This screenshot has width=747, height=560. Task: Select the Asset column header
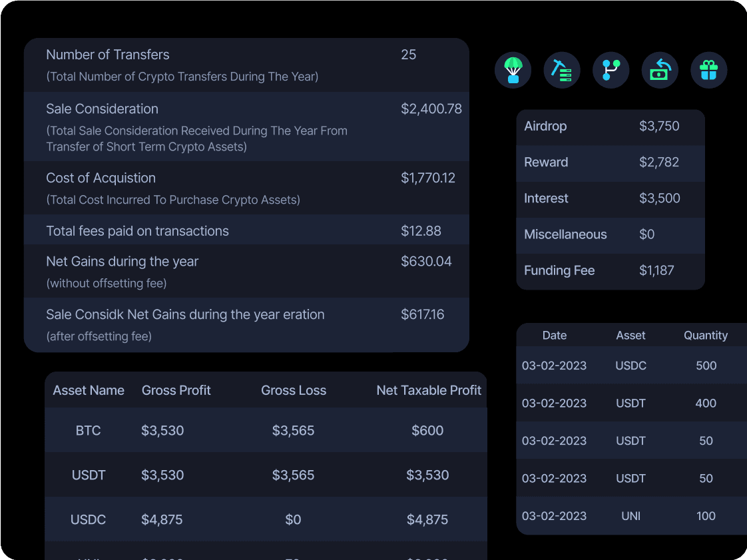(x=630, y=336)
